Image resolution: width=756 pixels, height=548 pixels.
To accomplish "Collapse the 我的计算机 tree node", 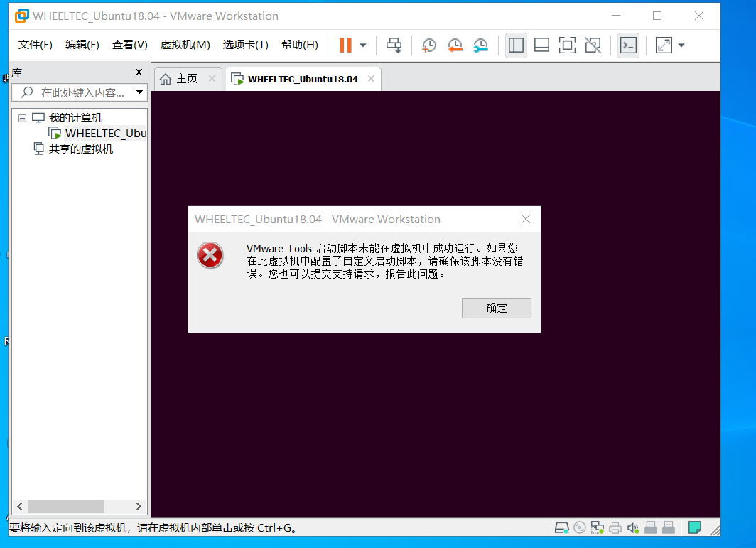I will point(22,118).
